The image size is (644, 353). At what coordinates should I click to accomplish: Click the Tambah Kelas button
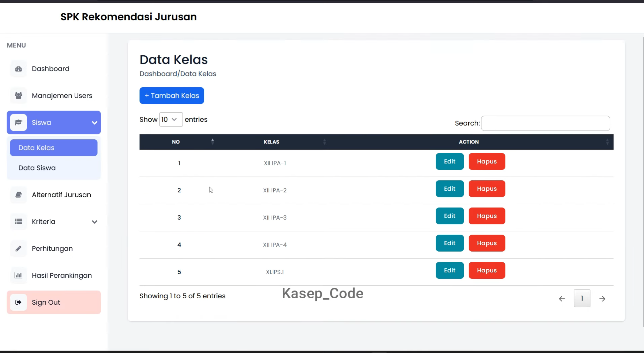[x=172, y=96]
